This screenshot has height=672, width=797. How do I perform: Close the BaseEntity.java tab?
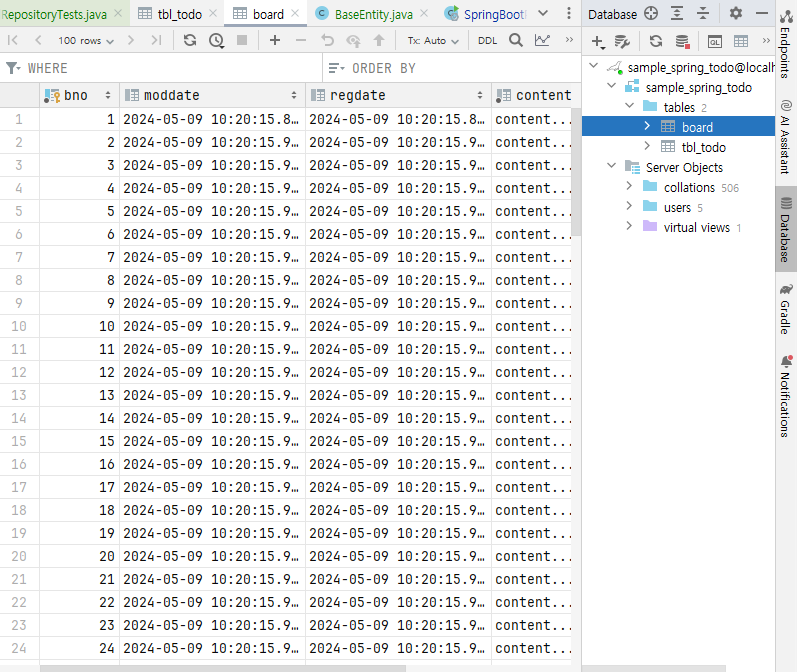click(424, 14)
